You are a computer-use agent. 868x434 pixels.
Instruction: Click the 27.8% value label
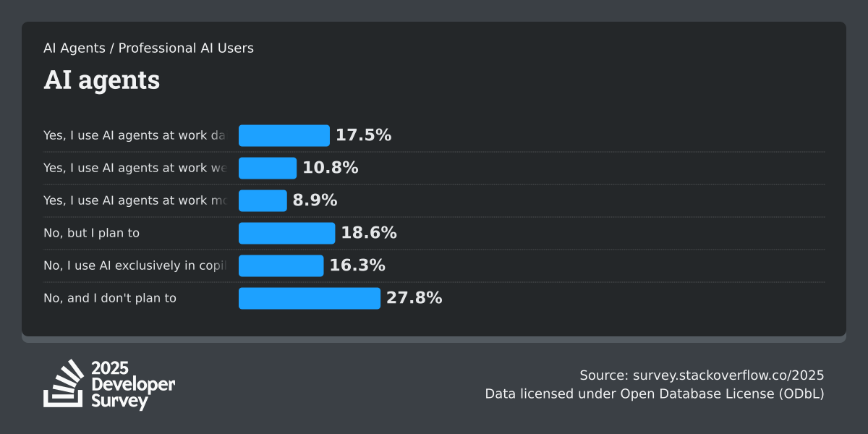tap(414, 298)
